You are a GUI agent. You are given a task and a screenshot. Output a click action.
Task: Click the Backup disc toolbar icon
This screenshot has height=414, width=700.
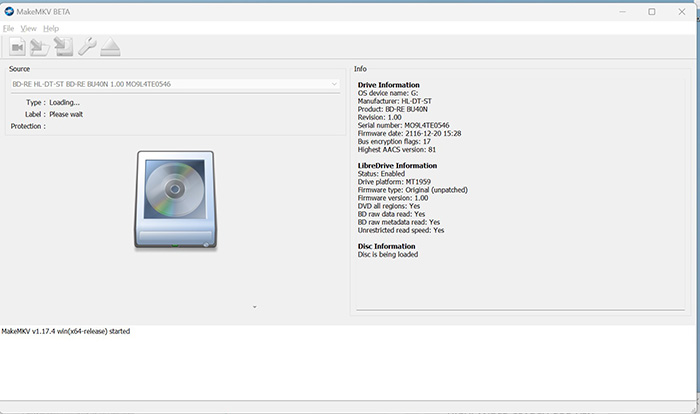[x=63, y=47]
